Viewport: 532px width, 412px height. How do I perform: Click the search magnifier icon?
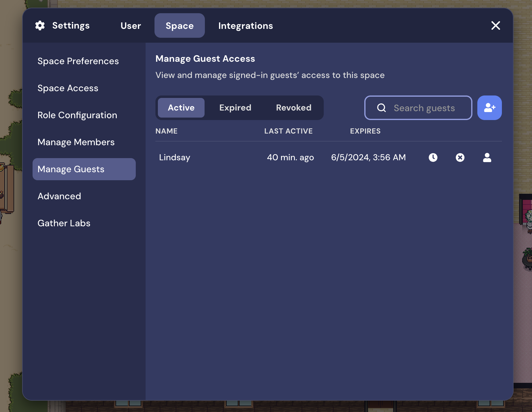coord(381,108)
